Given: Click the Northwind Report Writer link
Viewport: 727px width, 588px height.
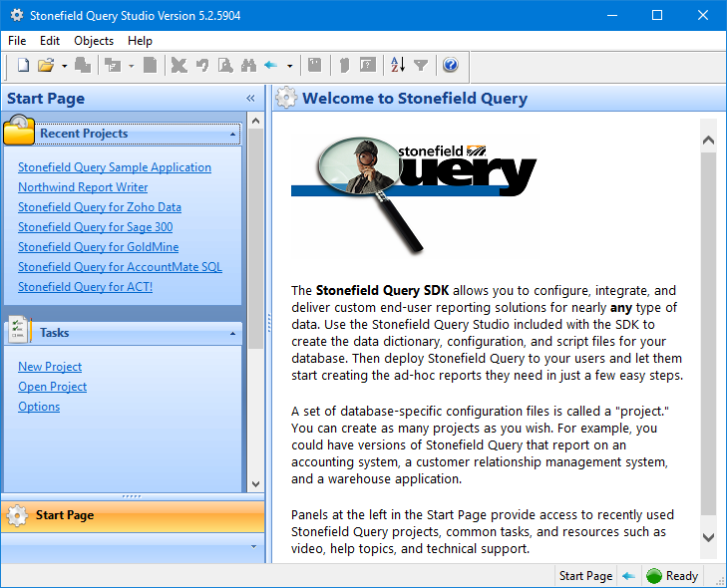Looking at the screenshot, I should pyautogui.click(x=83, y=187).
